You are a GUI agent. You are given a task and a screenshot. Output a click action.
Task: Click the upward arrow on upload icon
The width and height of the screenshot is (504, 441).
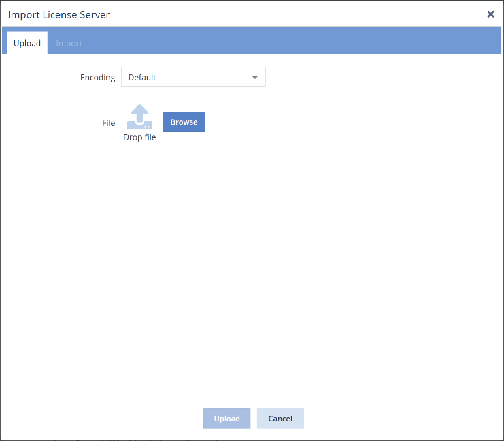[x=139, y=112]
